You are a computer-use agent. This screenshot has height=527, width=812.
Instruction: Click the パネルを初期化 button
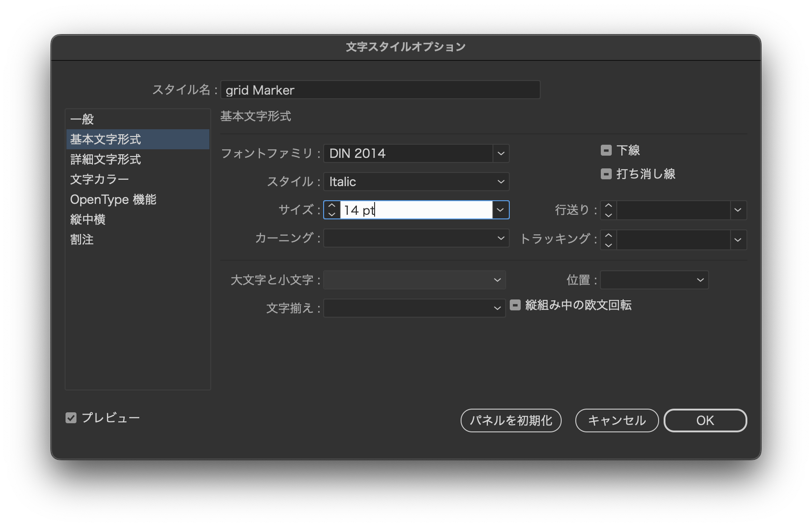511,421
